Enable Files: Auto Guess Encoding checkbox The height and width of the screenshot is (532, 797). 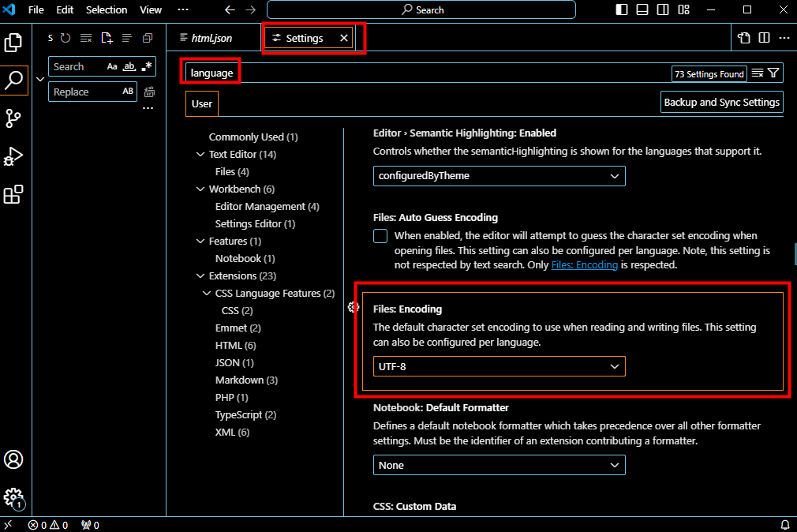point(380,235)
